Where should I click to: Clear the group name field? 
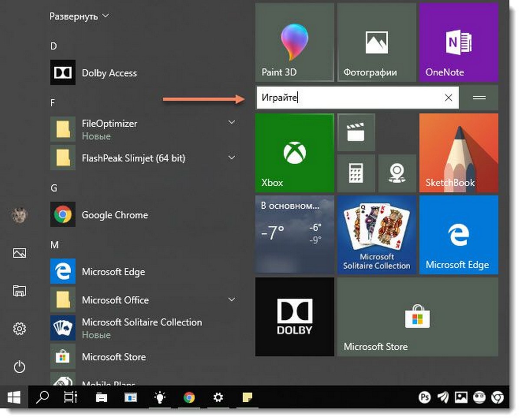(x=449, y=98)
